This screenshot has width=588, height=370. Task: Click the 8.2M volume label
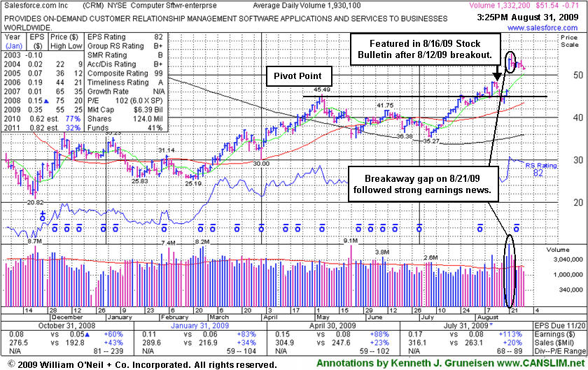(x=202, y=242)
